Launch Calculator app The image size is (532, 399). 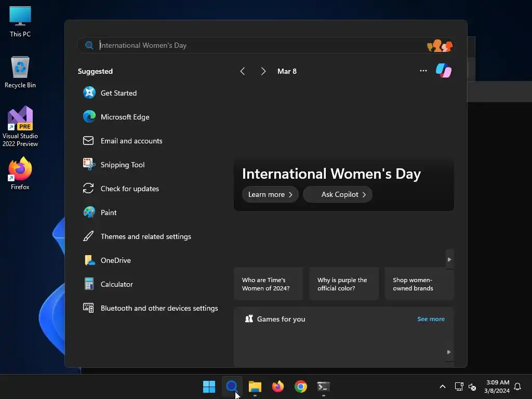pos(108,284)
